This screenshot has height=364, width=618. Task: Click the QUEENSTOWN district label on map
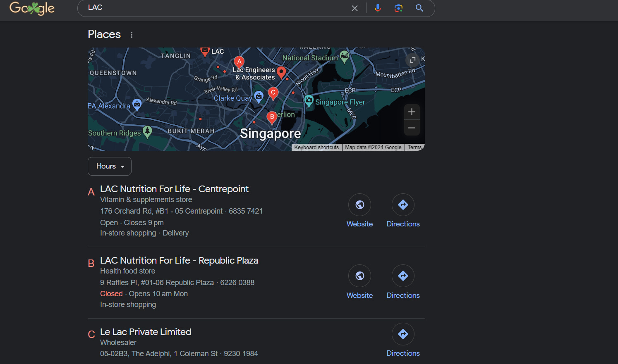click(113, 73)
